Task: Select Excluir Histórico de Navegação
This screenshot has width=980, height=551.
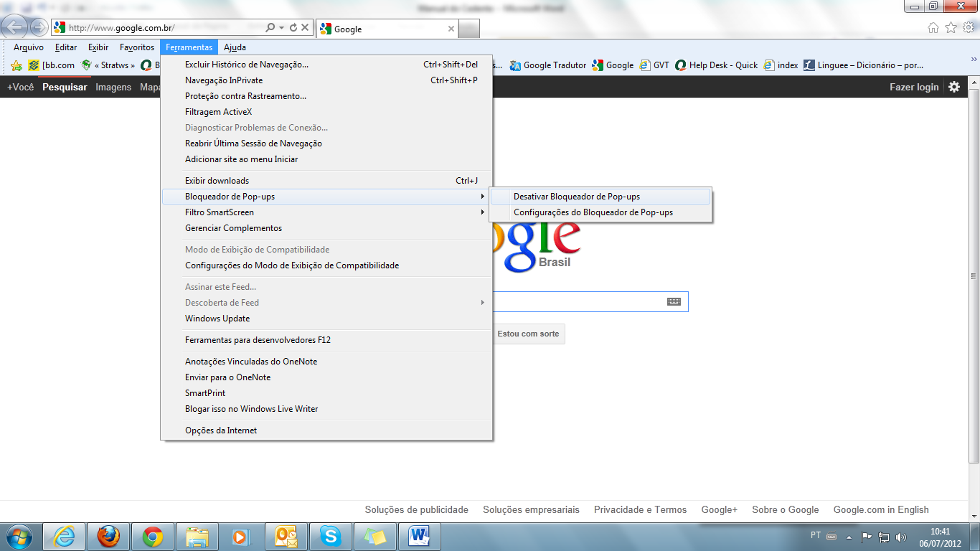Action: [x=326, y=65]
